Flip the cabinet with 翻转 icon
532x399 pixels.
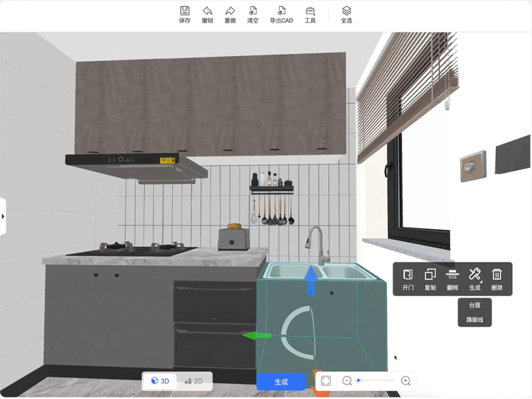(452, 279)
